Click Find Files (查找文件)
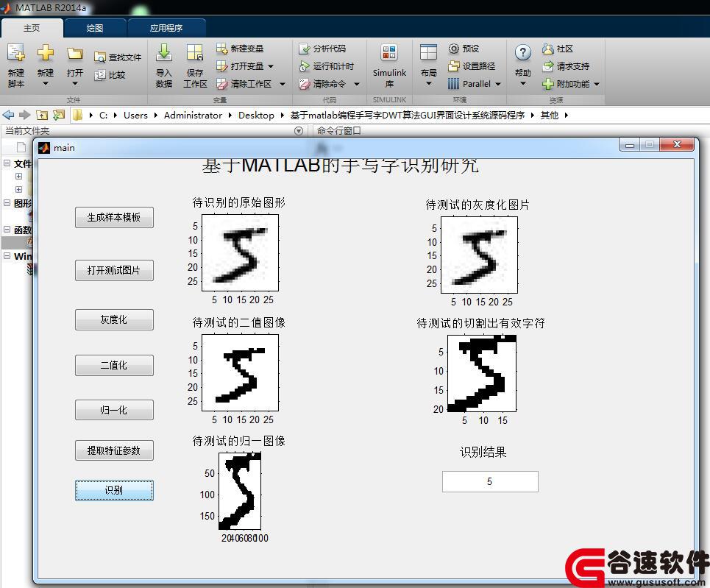 click(118, 57)
